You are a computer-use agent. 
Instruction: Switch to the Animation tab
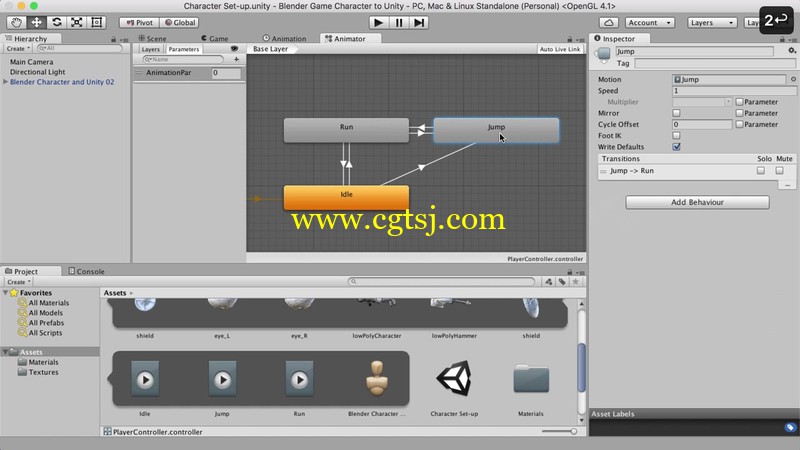pyautogui.click(x=285, y=38)
